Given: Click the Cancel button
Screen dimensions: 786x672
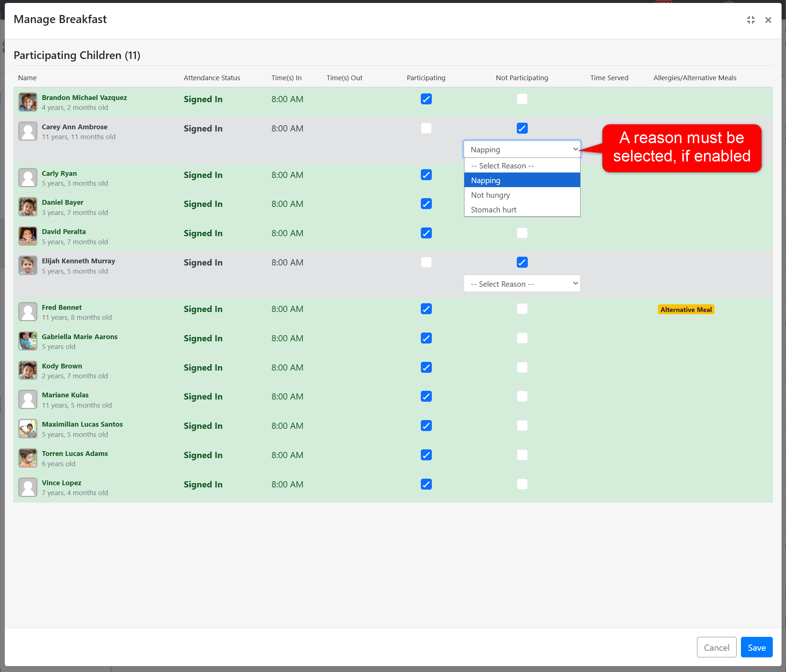Looking at the screenshot, I should tap(716, 647).
